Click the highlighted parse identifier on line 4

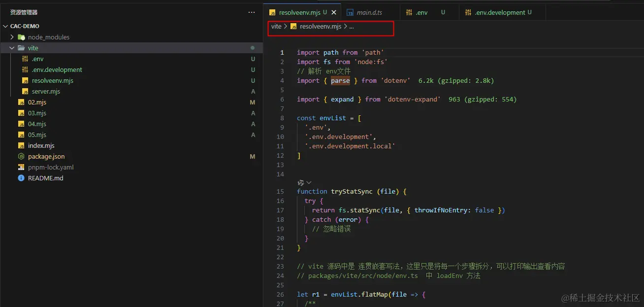click(x=340, y=80)
